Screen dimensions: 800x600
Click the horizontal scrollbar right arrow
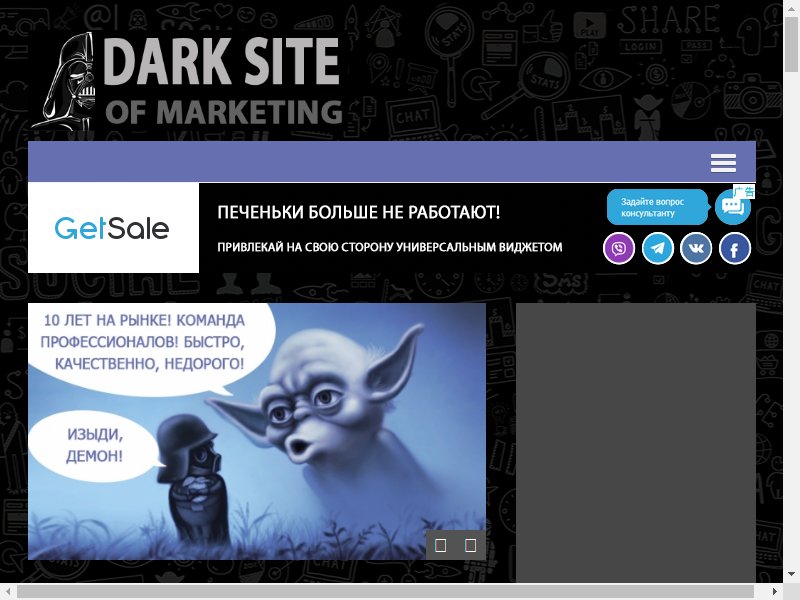774,591
